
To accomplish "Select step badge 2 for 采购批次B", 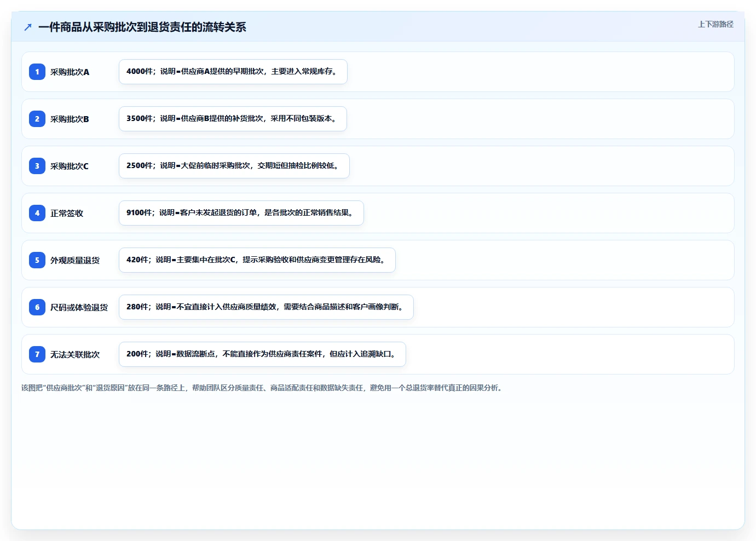I will point(37,119).
